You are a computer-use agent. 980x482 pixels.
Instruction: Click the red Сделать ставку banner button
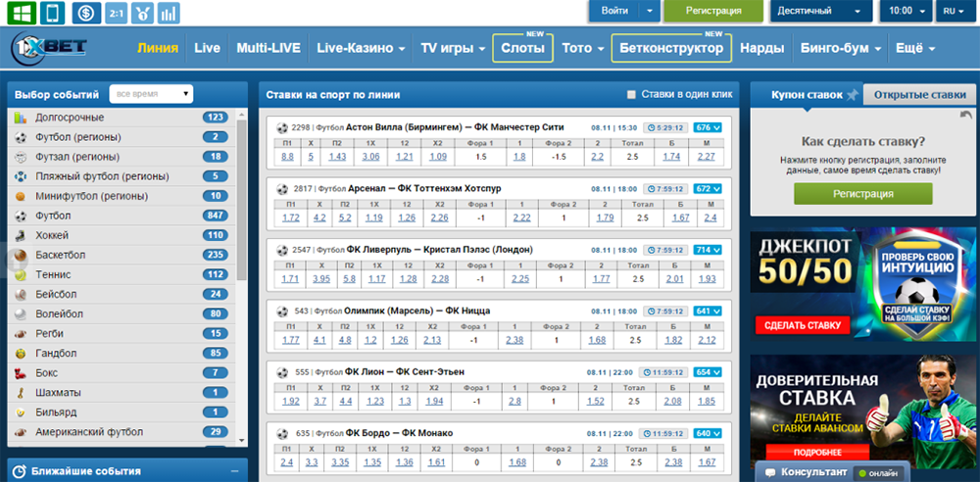tap(803, 325)
